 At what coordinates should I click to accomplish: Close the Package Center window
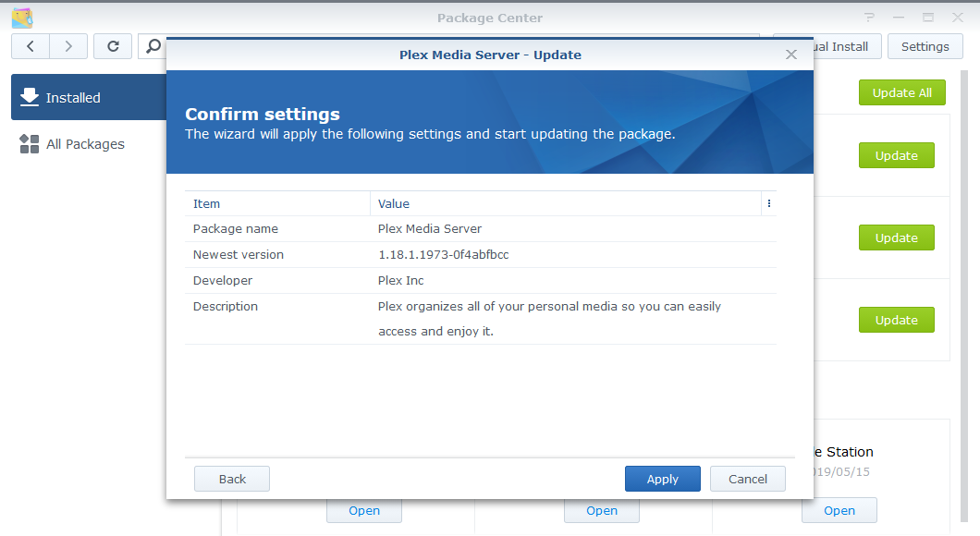958,18
